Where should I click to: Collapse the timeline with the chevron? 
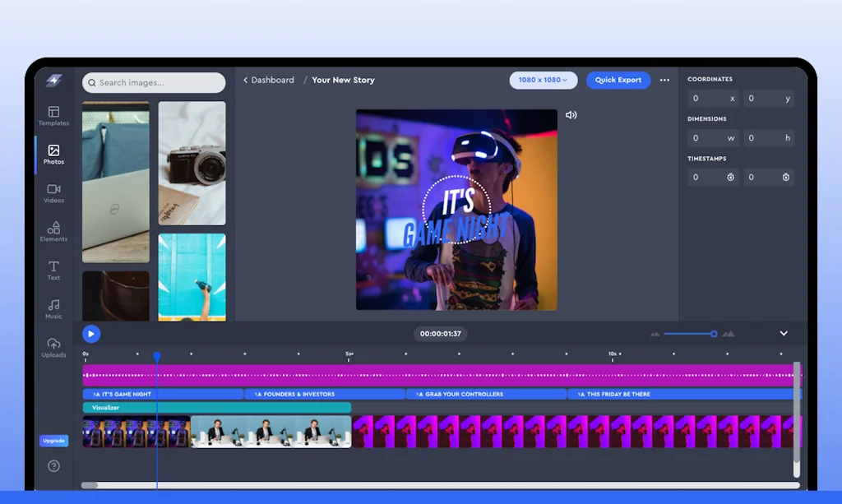point(783,334)
